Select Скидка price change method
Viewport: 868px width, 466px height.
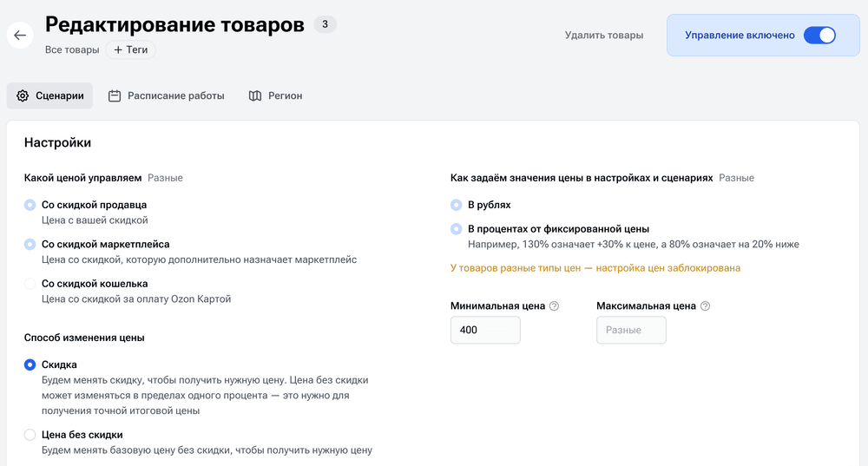pos(30,364)
